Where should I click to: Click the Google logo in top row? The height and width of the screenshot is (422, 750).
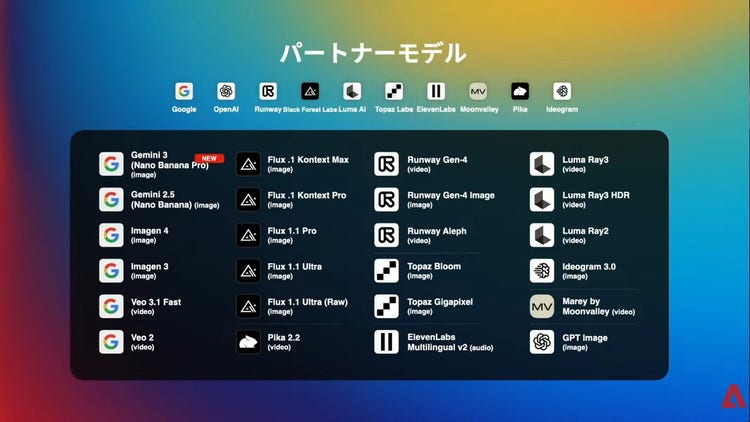pos(184,91)
